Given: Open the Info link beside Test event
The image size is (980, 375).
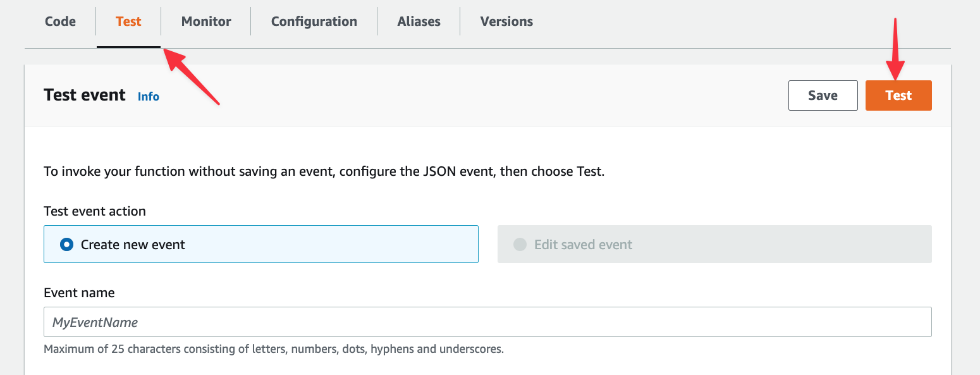Looking at the screenshot, I should (149, 97).
